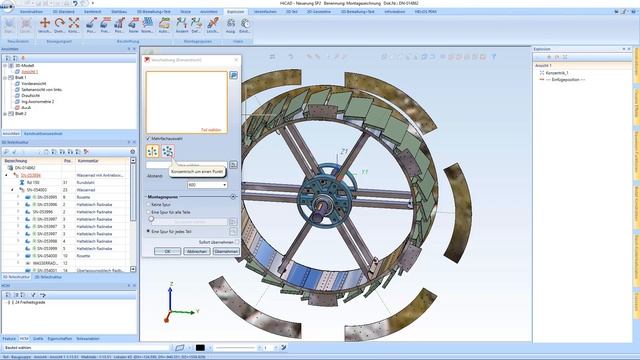The height and width of the screenshot is (360, 640).
Task: Select the Keine Spur radio option
Action: coord(148,204)
